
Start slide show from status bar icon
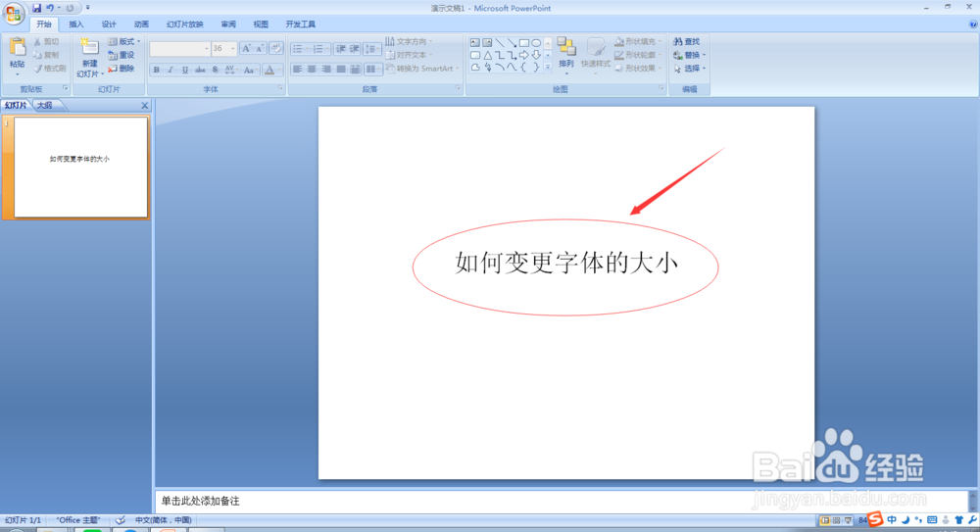coord(848,520)
